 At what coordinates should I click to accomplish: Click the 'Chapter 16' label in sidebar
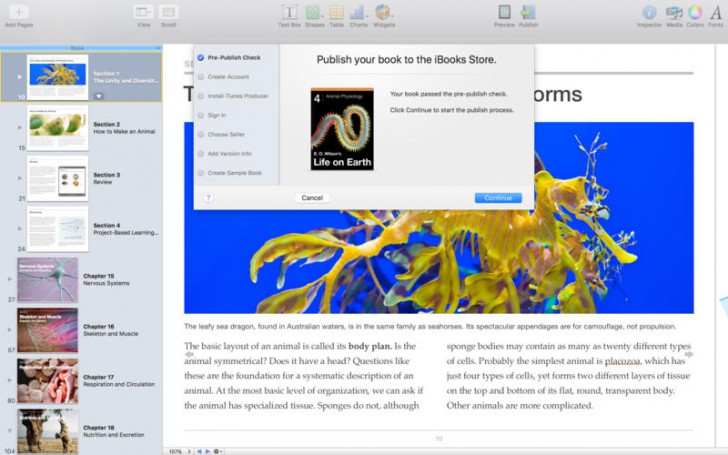(x=98, y=327)
